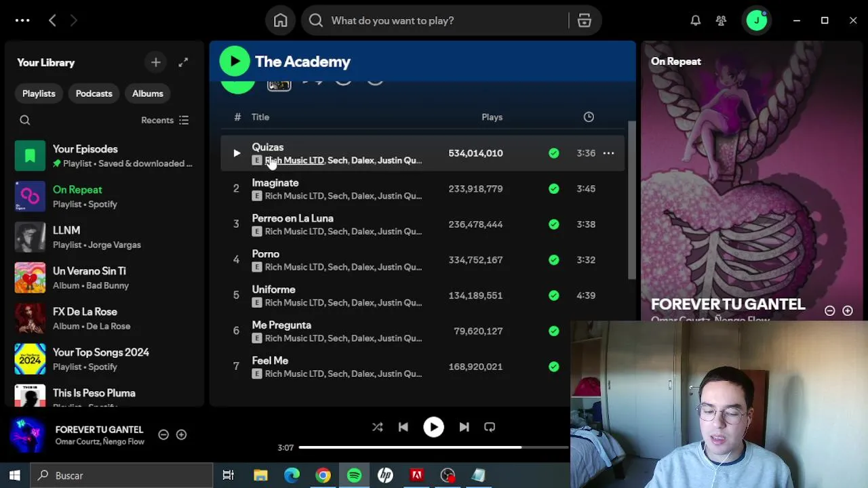
Task: Open Omar Courtz artist link in player bar
Action: 77,442
